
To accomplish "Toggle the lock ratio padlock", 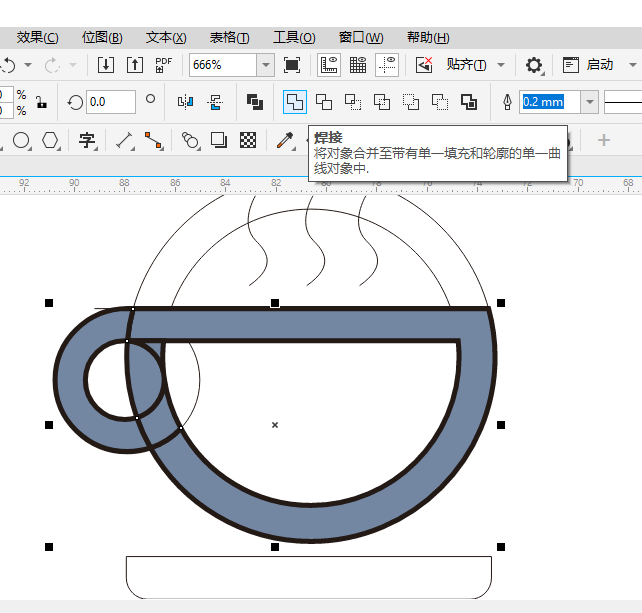I will tap(41, 102).
